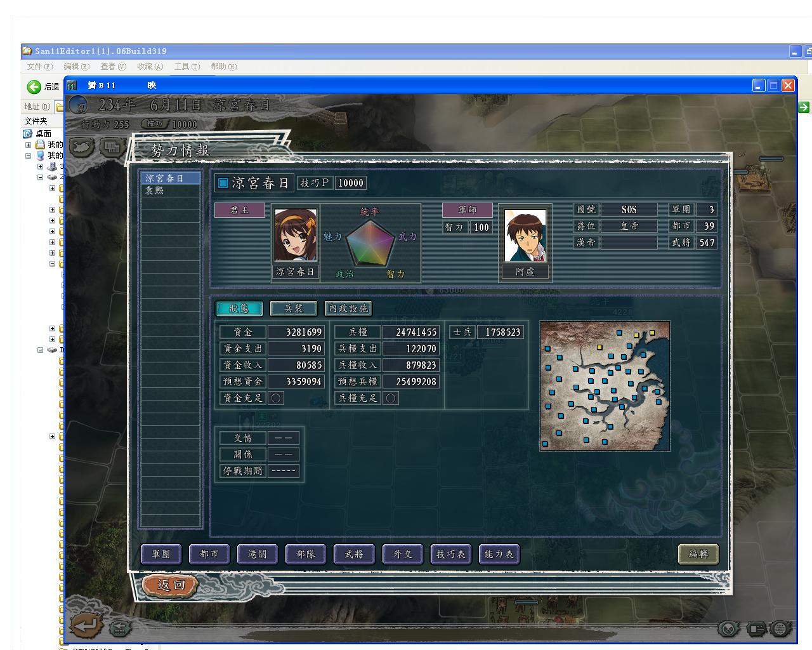Screen dimensions: 812x650
Task: Click the 爵位 value 皇帝
Action: pos(629,226)
